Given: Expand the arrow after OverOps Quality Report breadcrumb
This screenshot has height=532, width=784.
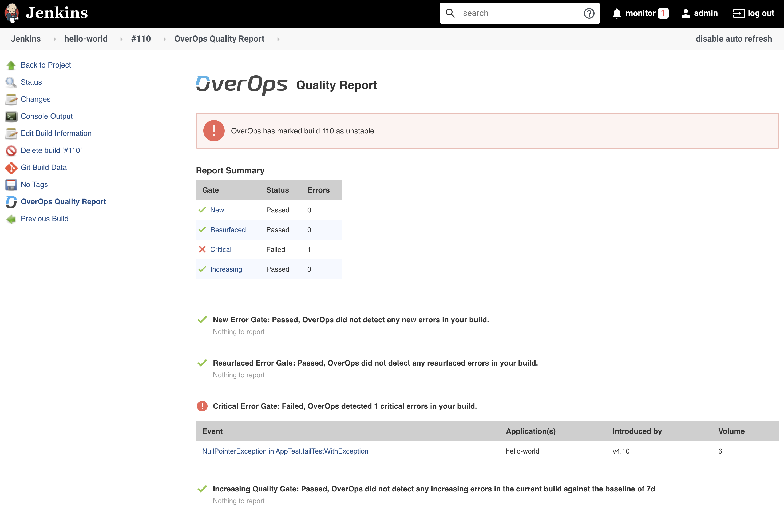Looking at the screenshot, I should (278, 39).
